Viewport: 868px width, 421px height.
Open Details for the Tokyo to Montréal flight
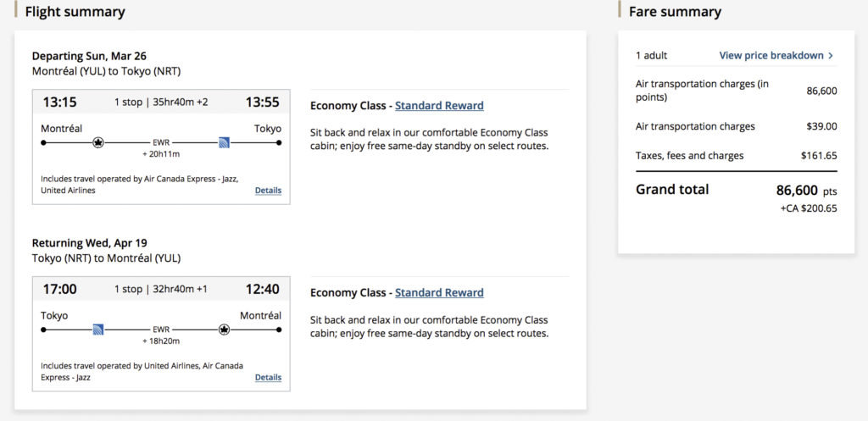[268, 377]
